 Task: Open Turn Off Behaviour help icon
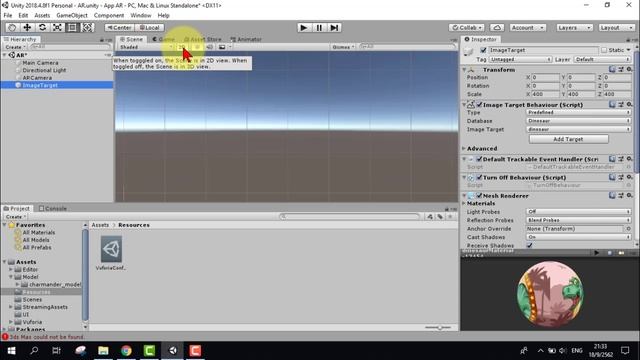pyautogui.click(x=612, y=177)
